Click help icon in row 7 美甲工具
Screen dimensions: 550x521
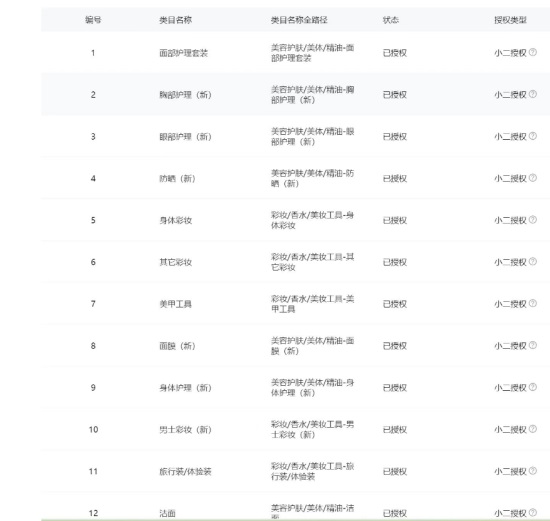(x=532, y=303)
